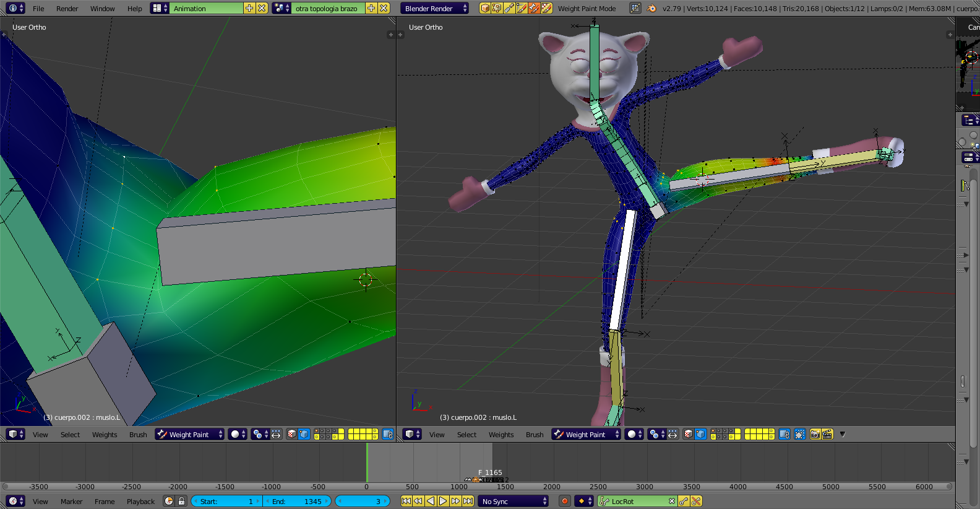Viewport: 980px width, 509px height.
Task: Open Blender Render engine dropdown
Action: (435, 8)
